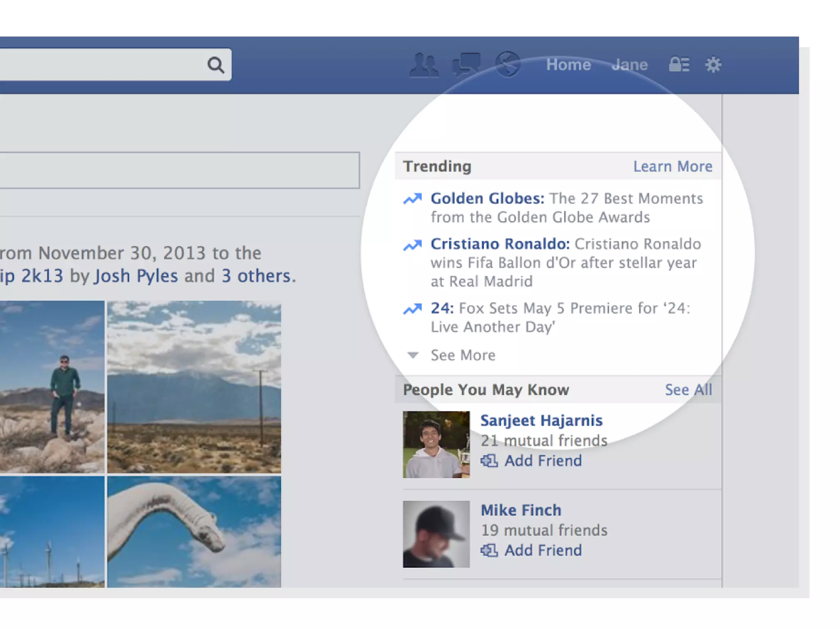Click trending arrow beside Golden Globes
This screenshot has height=630, width=840.
click(x=412, y=199)
